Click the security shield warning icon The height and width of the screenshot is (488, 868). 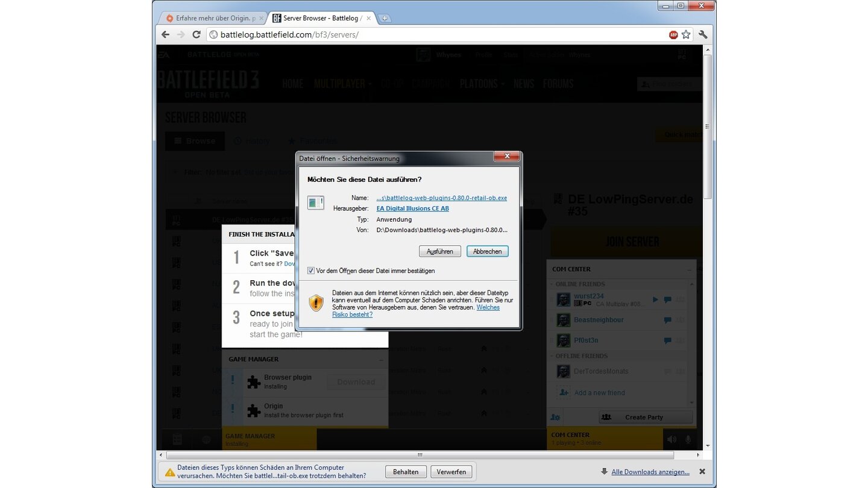point(316,302)
